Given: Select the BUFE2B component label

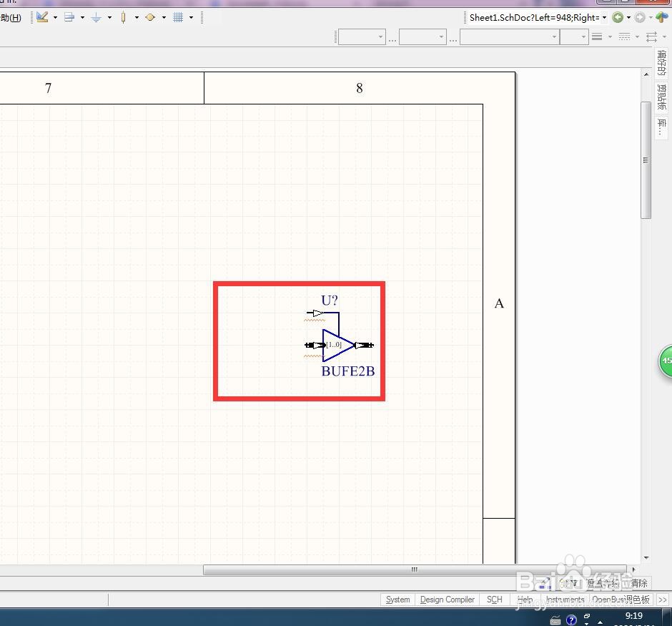Looking at the screenshot, I should pyautogui.click(x=348, y=371).
